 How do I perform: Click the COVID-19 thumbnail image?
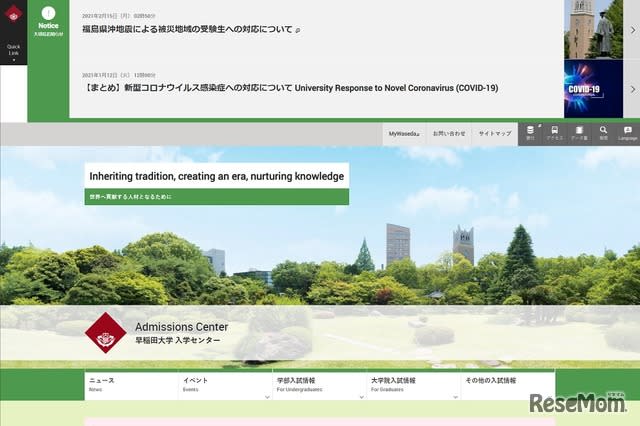(593, 89)
